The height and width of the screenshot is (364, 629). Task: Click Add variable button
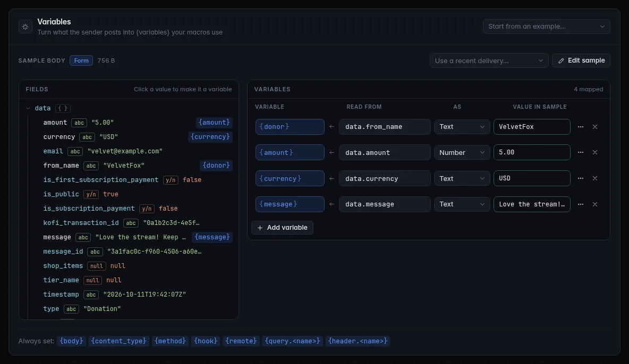(283, 228)
